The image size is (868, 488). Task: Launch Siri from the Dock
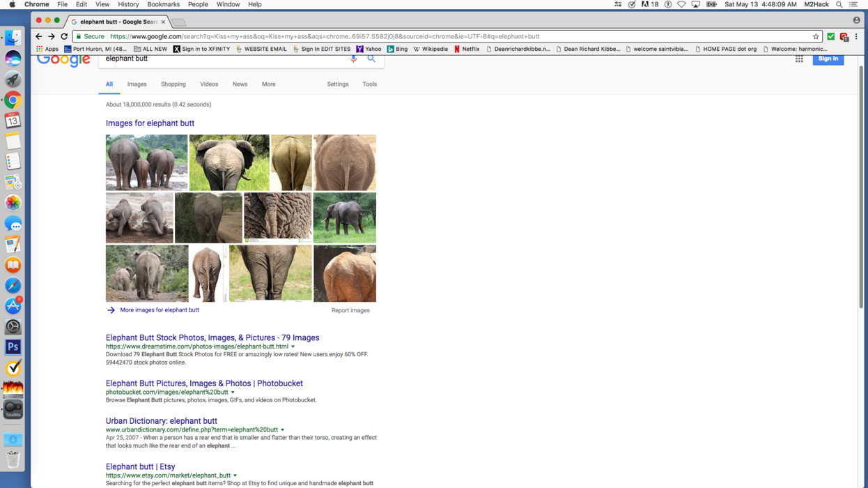click(13, 59)
